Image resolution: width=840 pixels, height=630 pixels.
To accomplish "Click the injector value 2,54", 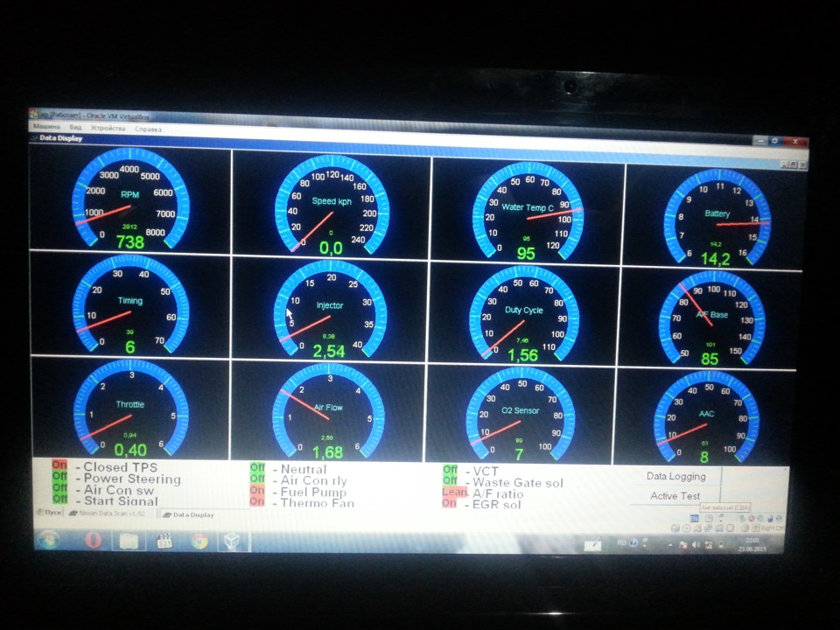I will [328, 352].
